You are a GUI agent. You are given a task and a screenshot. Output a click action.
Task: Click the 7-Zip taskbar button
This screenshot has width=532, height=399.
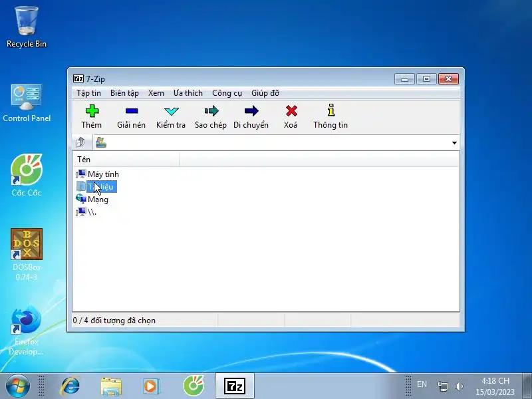(235, 386)
